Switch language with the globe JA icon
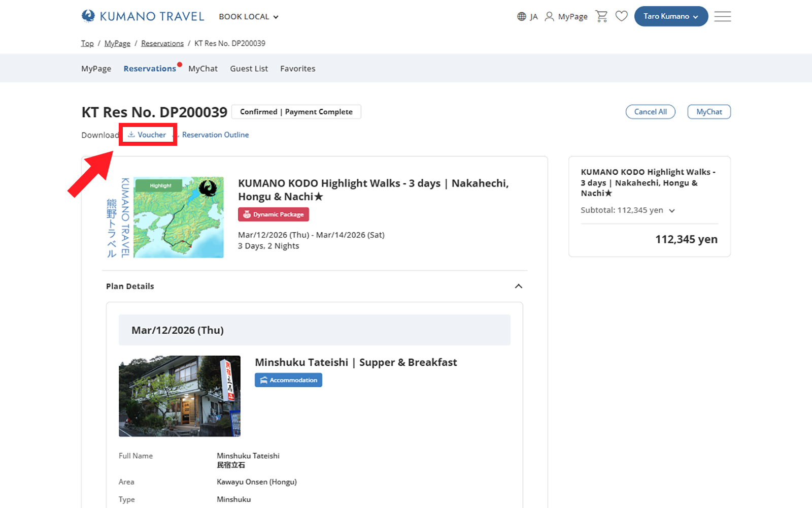Image resolution: width=812 pixels, height=508 pixels. [527, 17]
